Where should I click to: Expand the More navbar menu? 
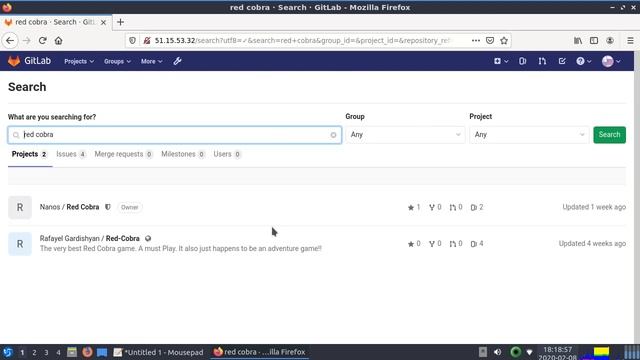coord(151,61)
